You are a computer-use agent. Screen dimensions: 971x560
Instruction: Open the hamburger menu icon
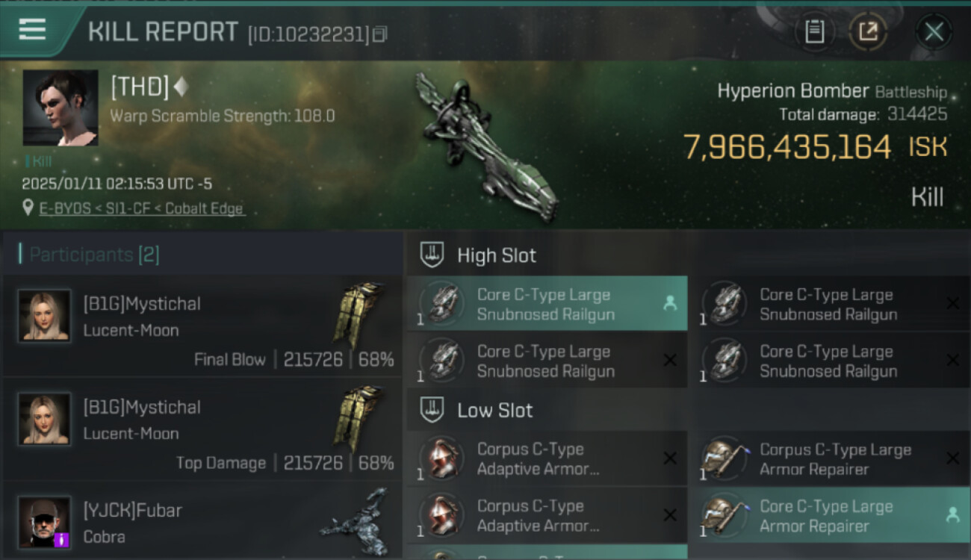click(31, 30)
